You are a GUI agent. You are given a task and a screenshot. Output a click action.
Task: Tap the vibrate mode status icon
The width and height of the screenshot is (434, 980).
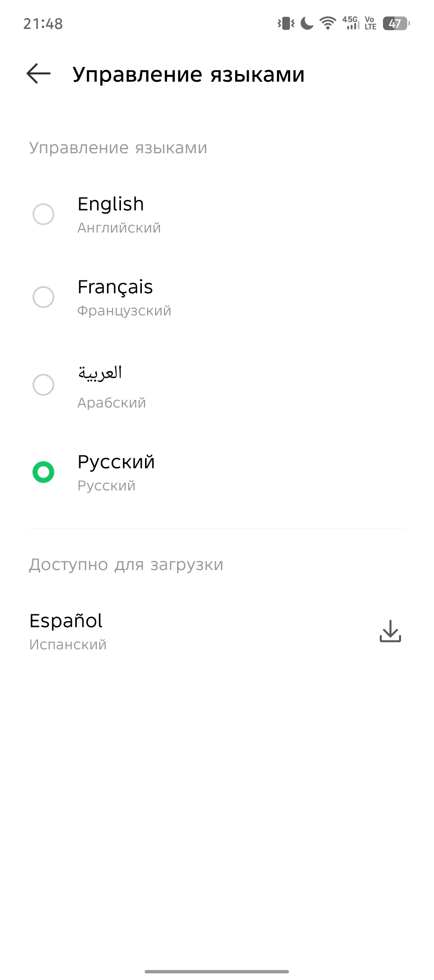point(286,23)
